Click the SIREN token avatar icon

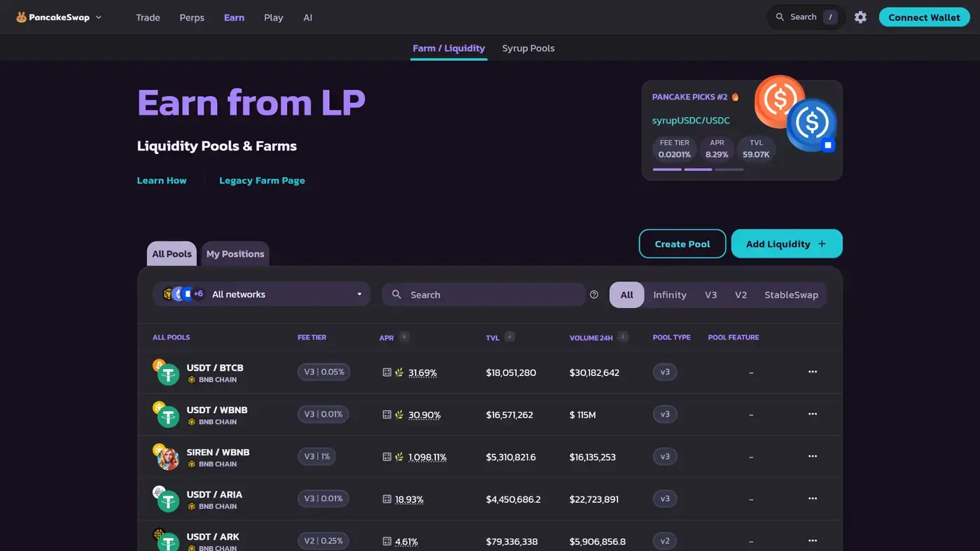tap(168, 459)
